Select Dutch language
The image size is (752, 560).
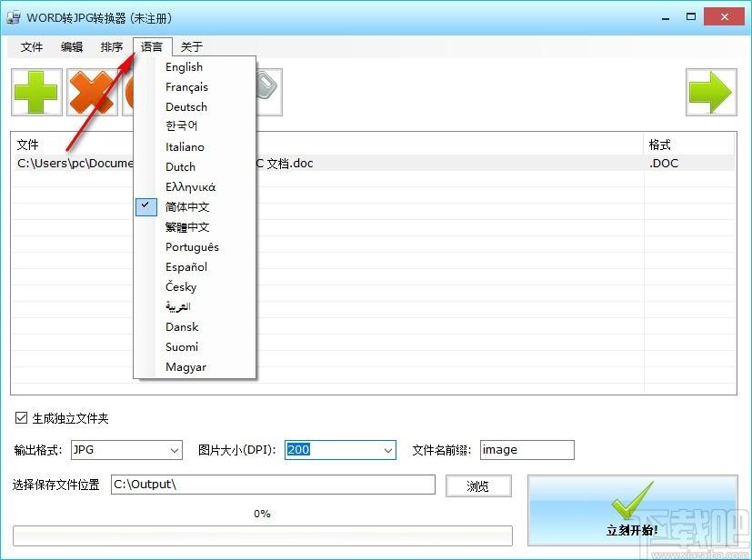click(x=195, y=167)
